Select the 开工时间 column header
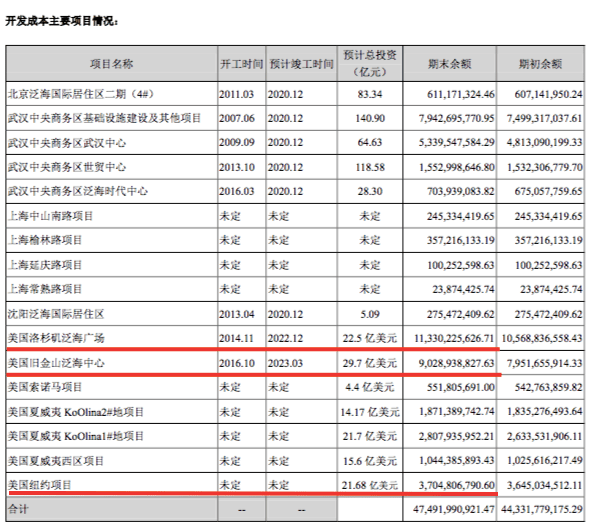The width and height of the screenshot is (590, 529). pyautogui.click(x=242, y=64)
